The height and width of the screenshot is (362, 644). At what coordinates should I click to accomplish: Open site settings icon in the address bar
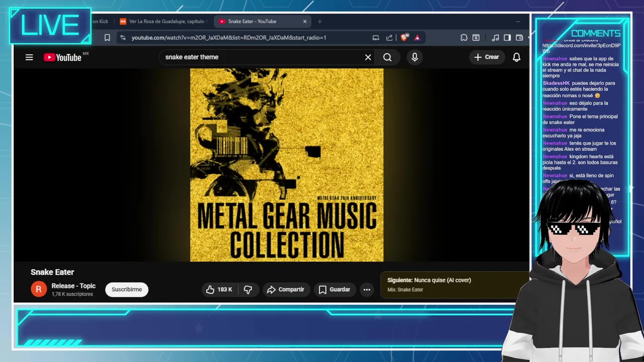pyautogui.click(x=123, y=38)
